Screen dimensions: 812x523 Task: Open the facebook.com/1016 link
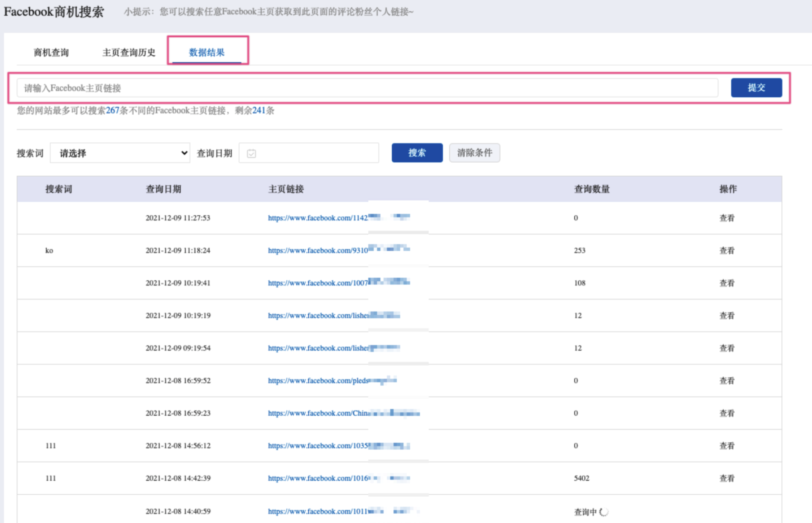(x=339, y=478)
